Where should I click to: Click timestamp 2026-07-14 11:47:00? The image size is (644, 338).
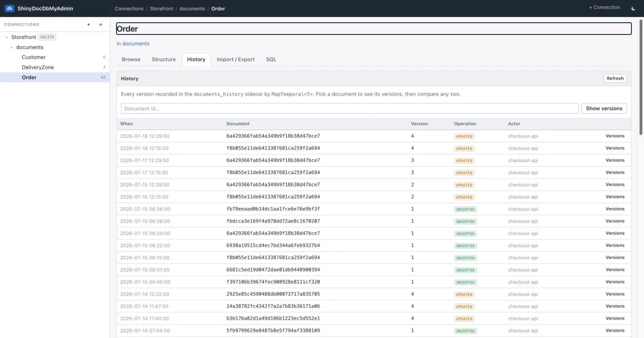point(144,306)
